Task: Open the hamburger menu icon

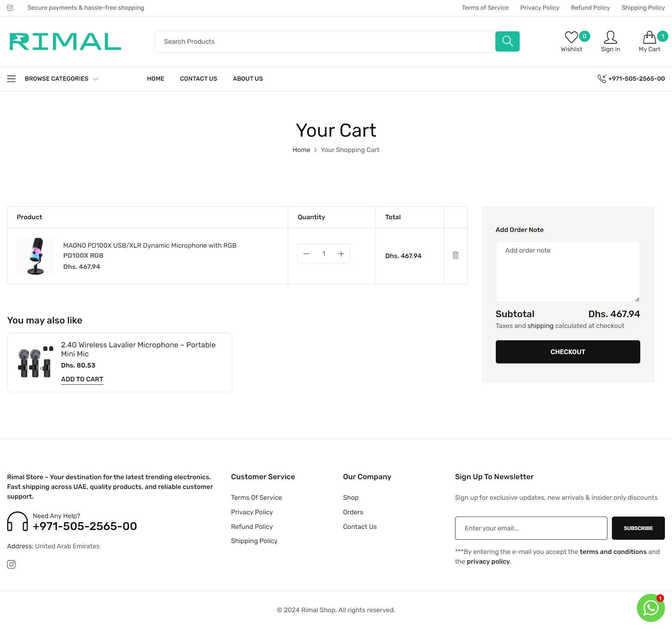Action: click(x=12, y=79)
